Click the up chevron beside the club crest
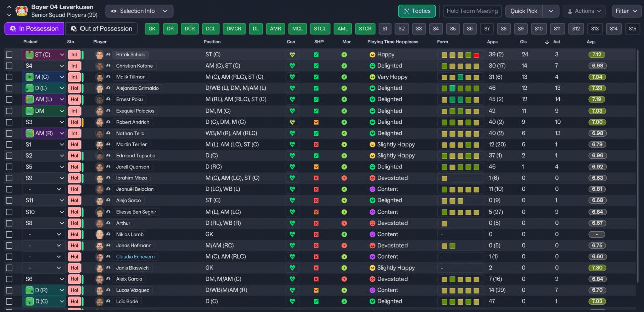 [9, 8]
